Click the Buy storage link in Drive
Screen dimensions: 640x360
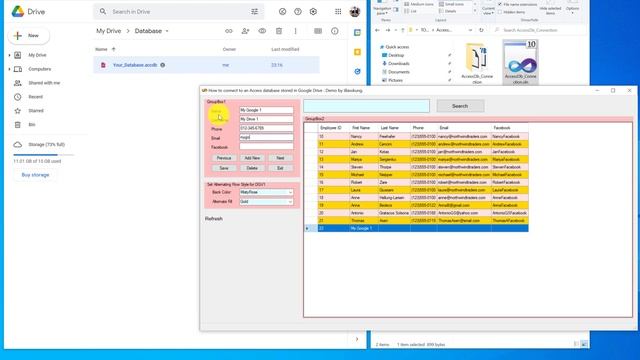click(x=35, y=175)
